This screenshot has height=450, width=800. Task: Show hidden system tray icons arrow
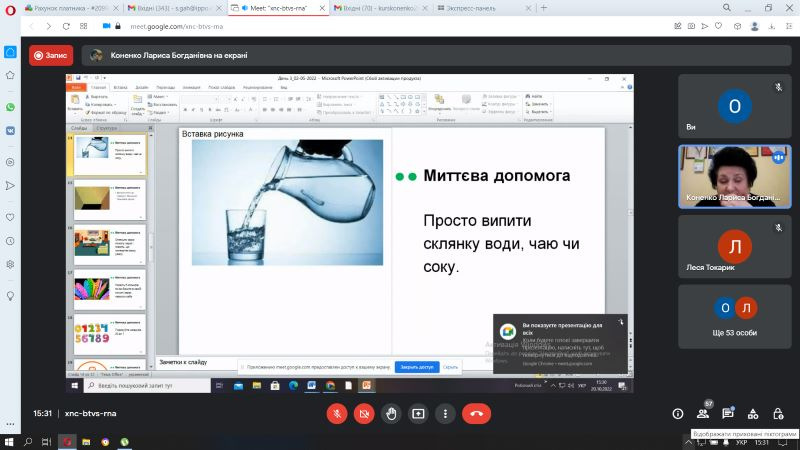click(x=688, y=443)
